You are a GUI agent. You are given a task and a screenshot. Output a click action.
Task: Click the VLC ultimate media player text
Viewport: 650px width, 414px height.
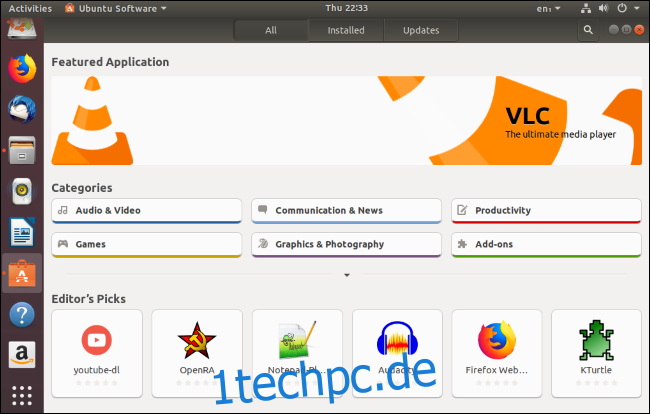(560, 135)
